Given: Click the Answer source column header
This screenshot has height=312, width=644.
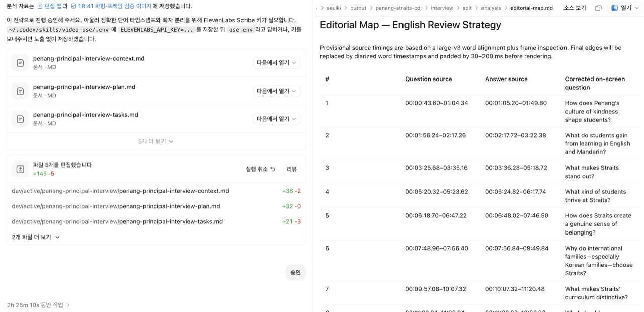Looking at the screenshot, I should 506,79.
